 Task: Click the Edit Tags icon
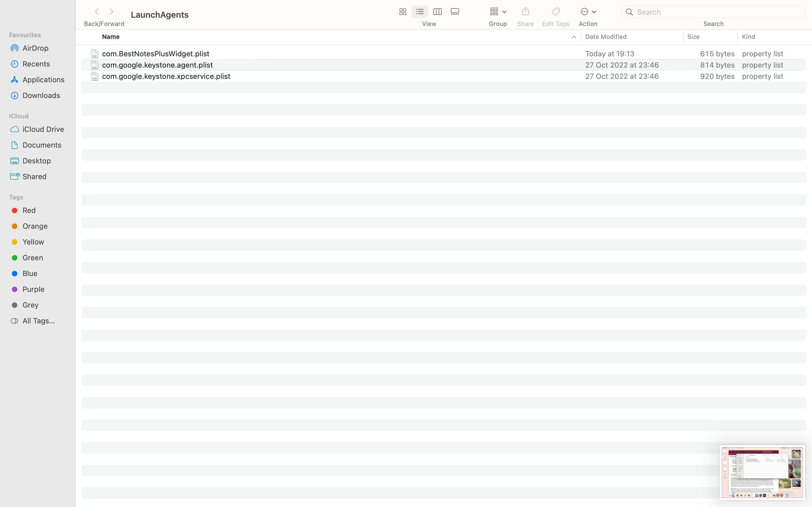555,12
